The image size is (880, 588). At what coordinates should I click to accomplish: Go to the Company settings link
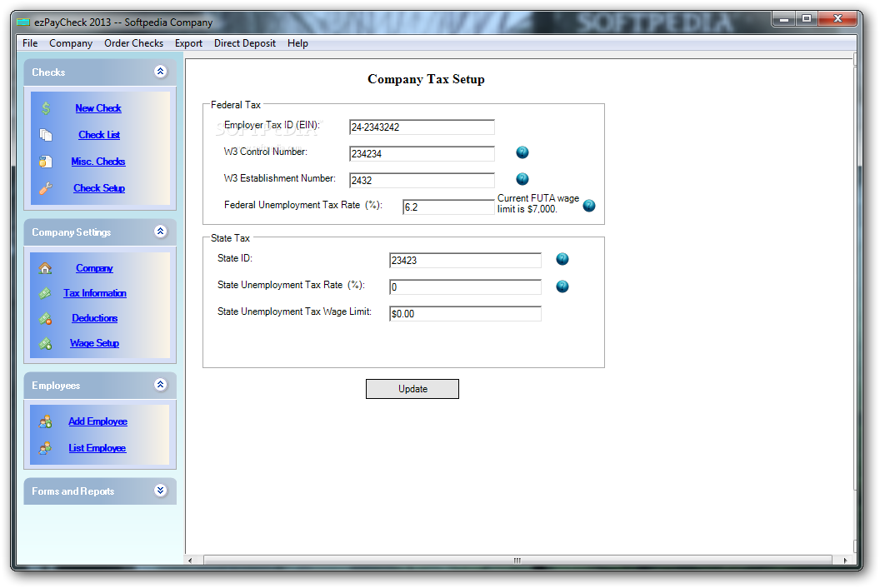(94, 268)
